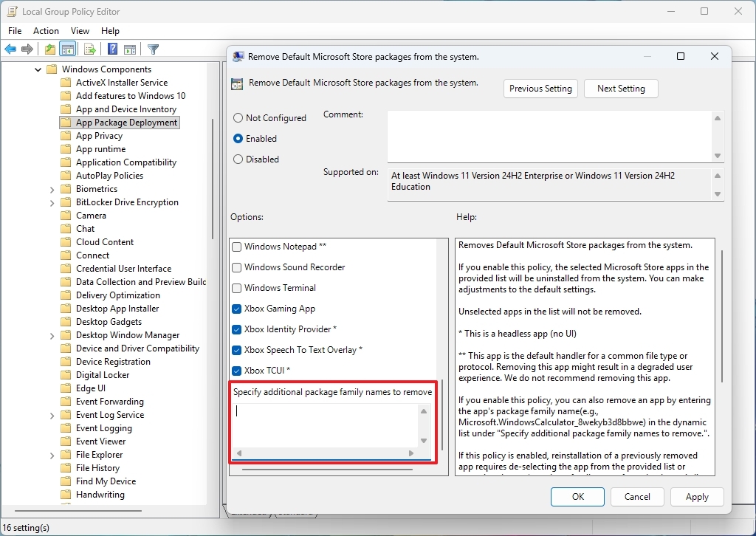The image size is (756, 536).
Task: Click the Next Setting button
Action: (x=621, y=88)
